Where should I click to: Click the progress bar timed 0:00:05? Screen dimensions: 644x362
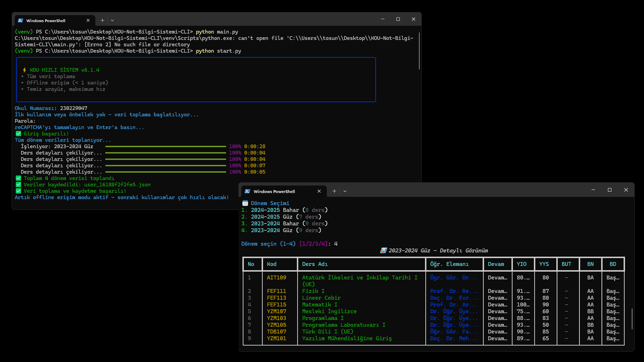[165, 172]
